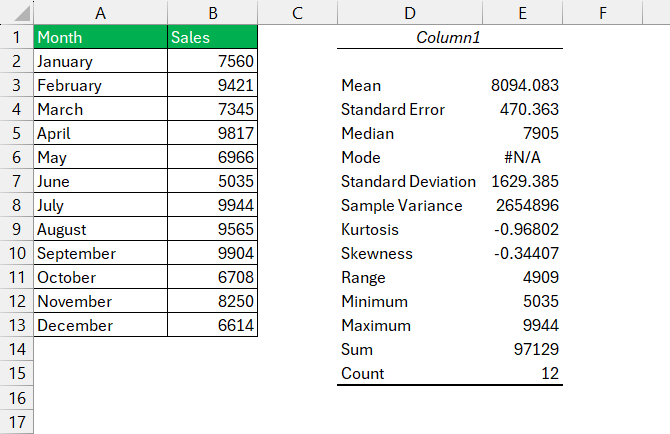Image resolution: width=670 pixels, height=434 pixels.
Task: Select column B header
Action: (x=212, y=12)
